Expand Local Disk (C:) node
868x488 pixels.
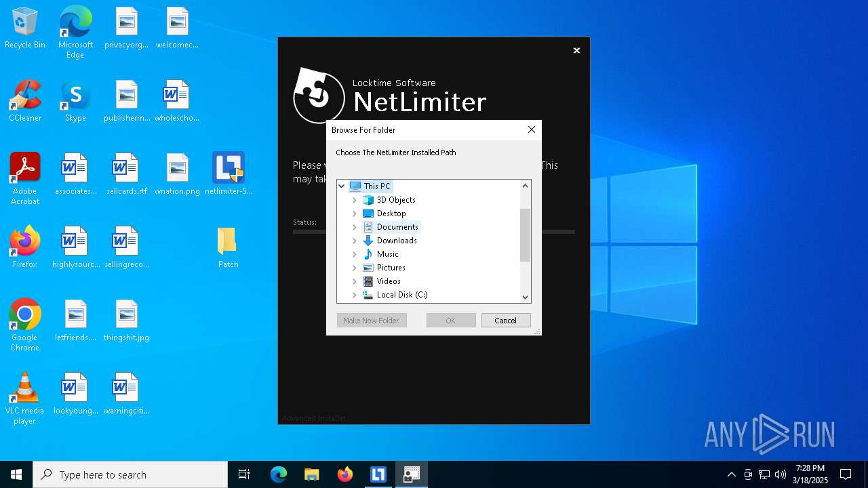354,295
